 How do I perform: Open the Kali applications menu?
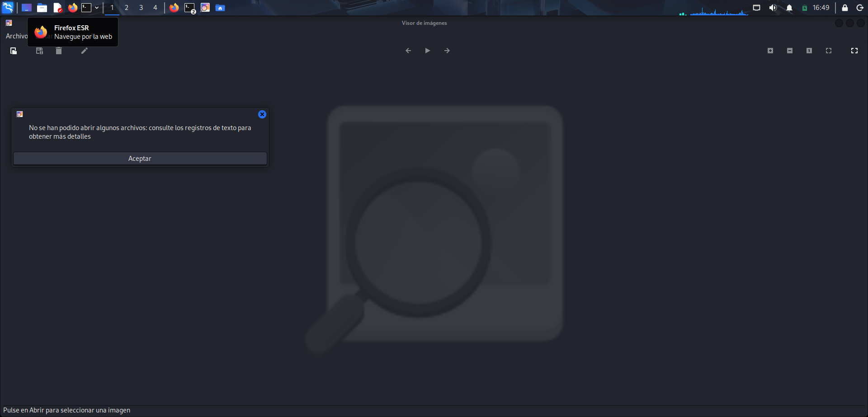(8, 8)
